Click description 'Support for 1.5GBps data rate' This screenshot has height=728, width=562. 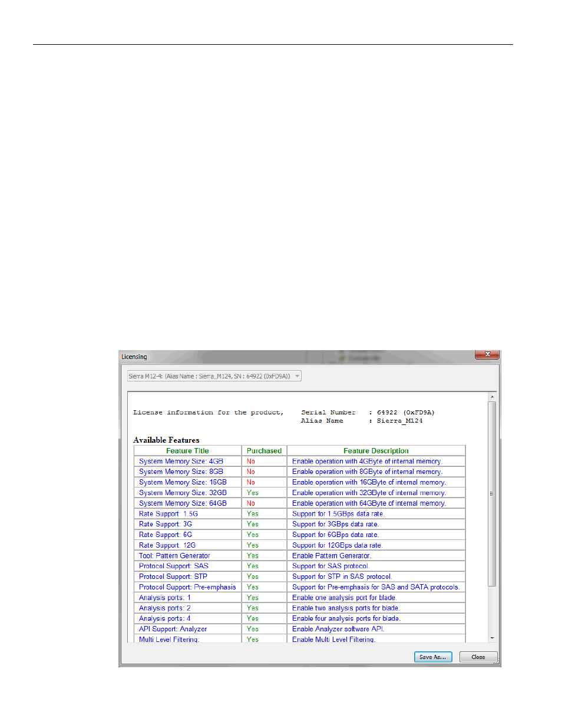point(338,514)
